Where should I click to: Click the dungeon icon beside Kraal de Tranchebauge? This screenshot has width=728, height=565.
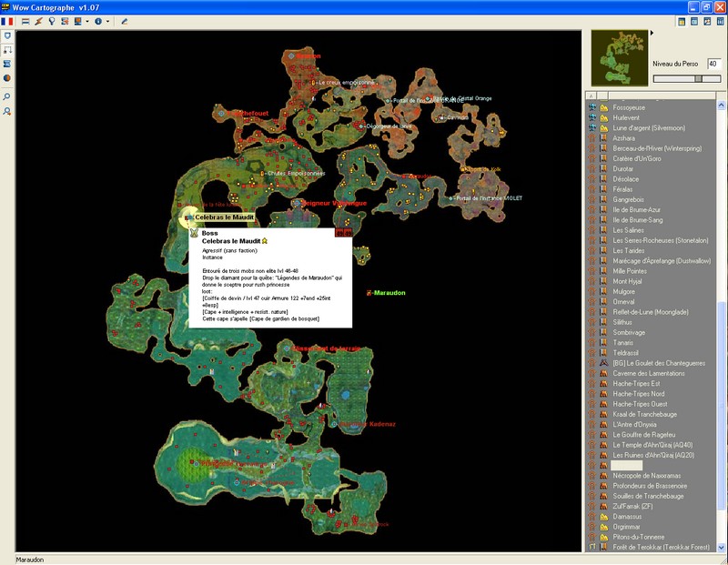[603, 414]
